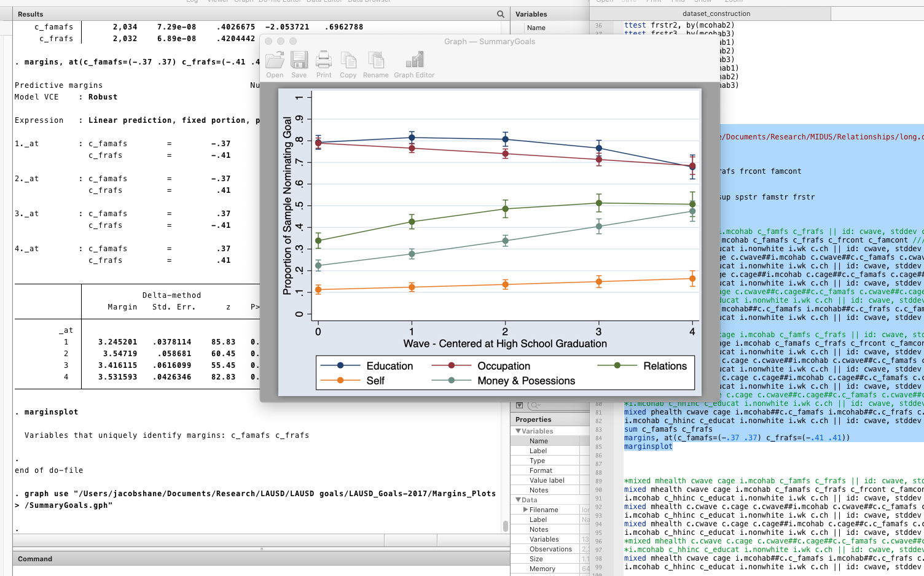Click the Save icon in Graph toolbar

tap(299, 64)
